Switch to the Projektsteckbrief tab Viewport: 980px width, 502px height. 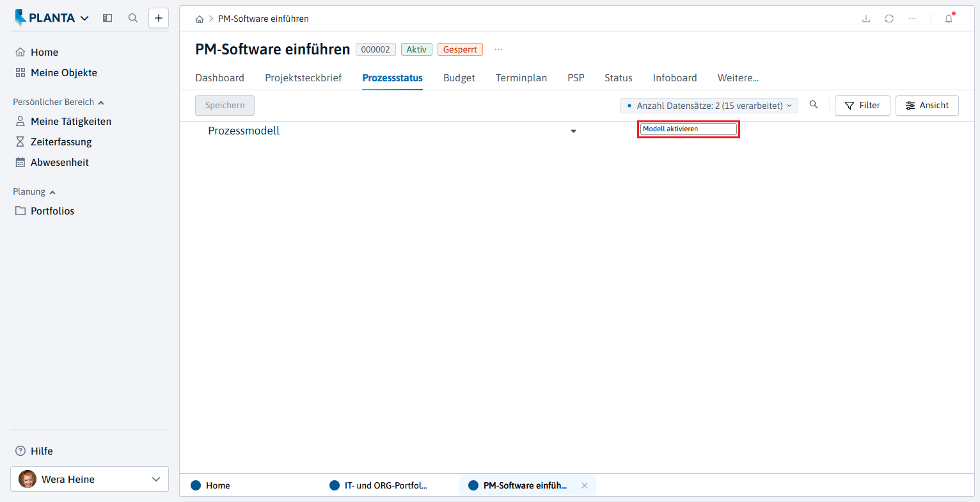tap(303, 78)
